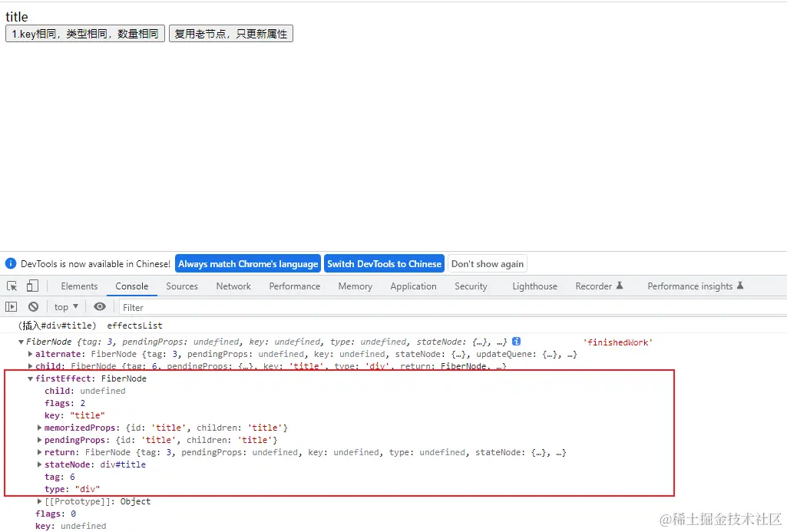
Task: Show the console sidebar icon
Action: (x=11, y=306)
